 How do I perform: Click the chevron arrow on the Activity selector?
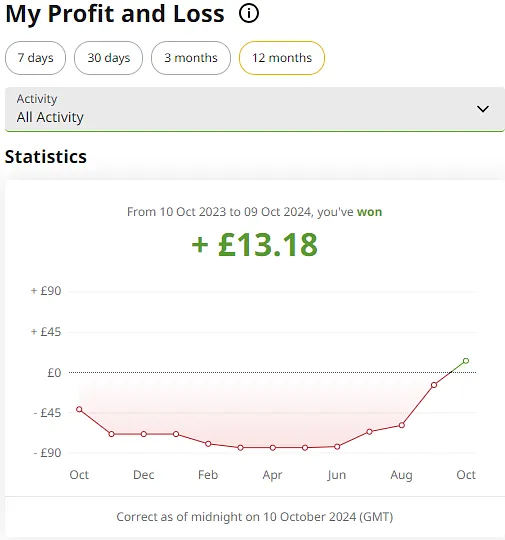[483, 109]
